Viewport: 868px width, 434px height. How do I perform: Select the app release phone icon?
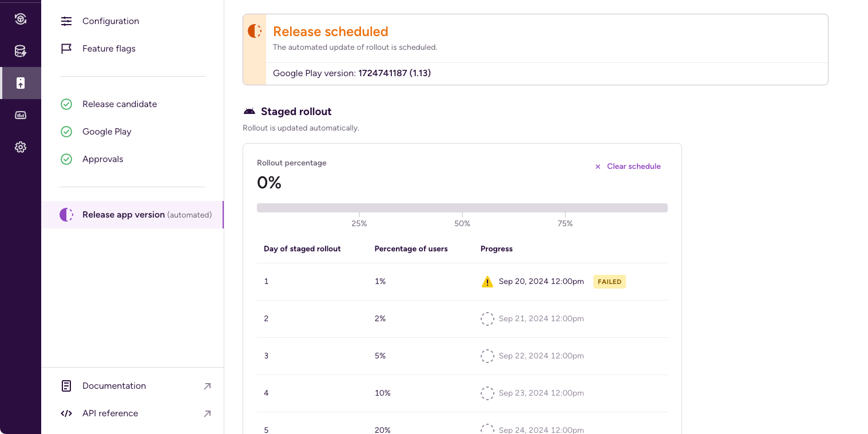click(x=21, y=83)
